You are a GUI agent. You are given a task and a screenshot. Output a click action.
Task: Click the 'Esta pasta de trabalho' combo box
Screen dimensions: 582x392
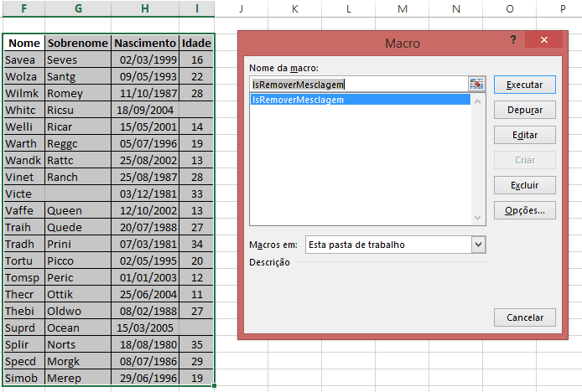pyautogui.click(x=395, y=245)
